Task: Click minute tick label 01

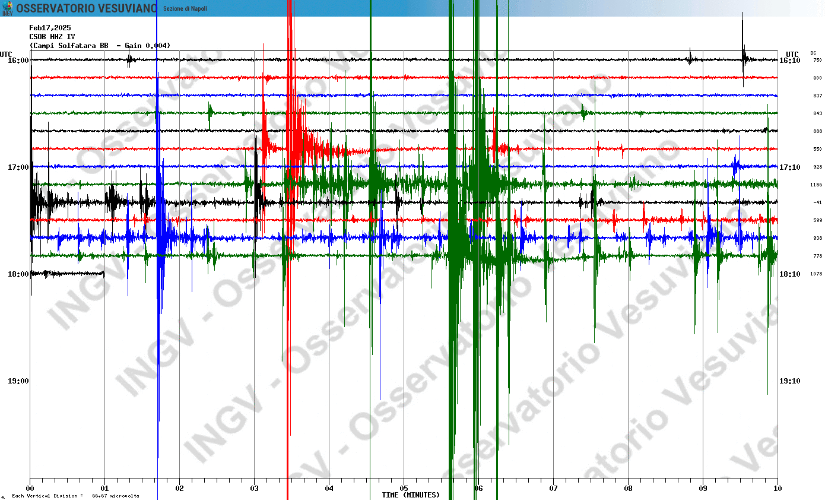Action: 105,489
